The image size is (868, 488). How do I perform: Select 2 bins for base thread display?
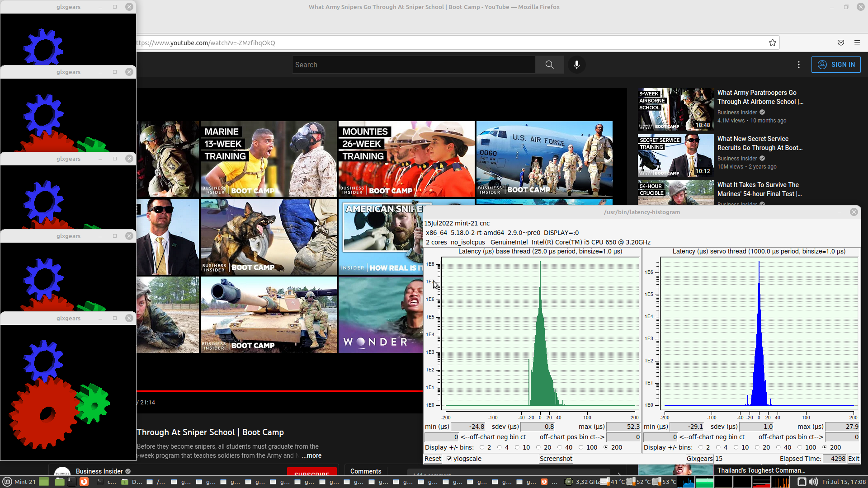click(482, 447)
